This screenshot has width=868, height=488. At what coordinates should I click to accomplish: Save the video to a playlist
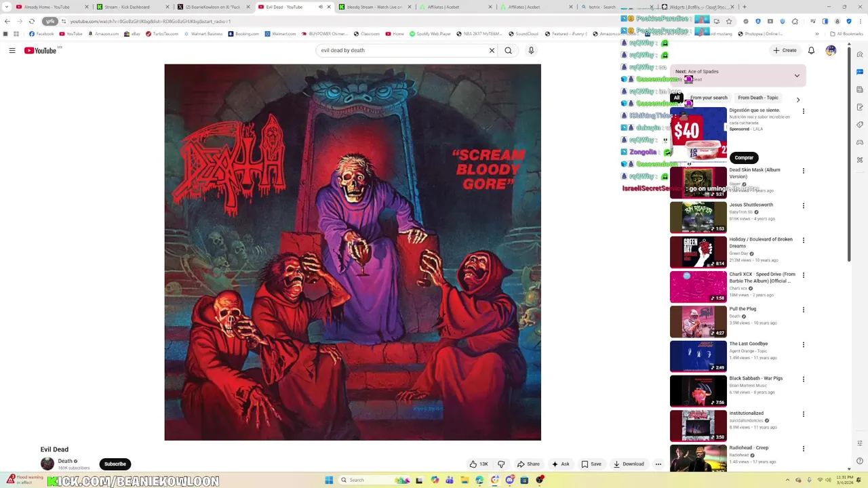[591, 464]
